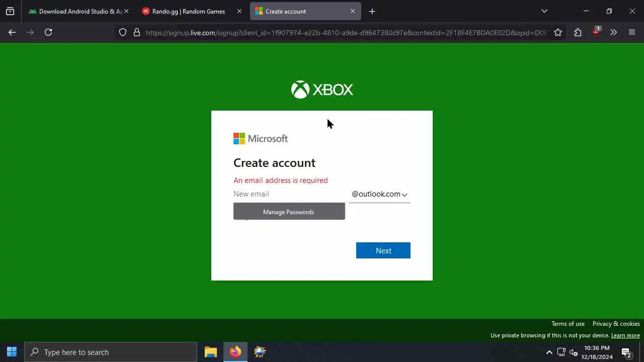Open the notifications action center

tap(626, 352)
